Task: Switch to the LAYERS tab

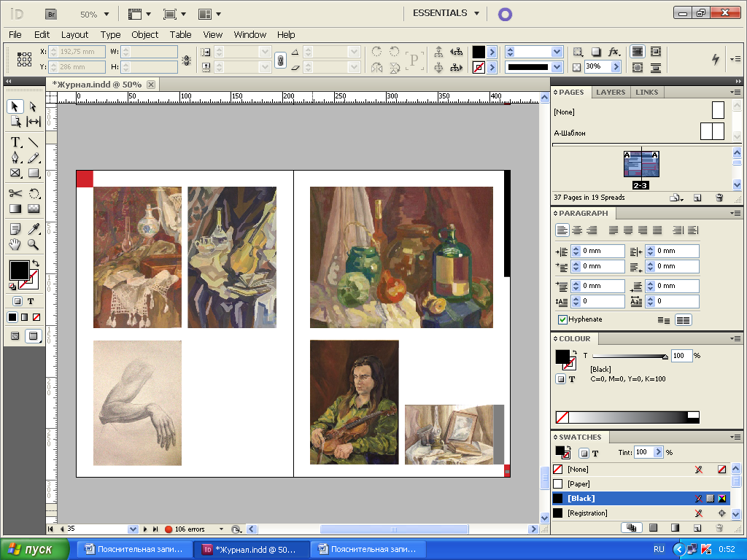Action: [x=611, y=93]
